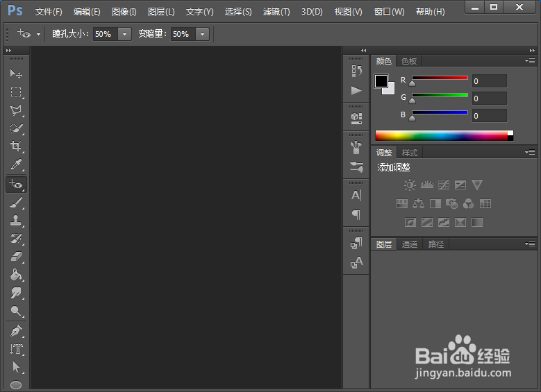Screen dimensions: 541x392
Task: Add a Levels adjustment
Action: click(427, 185)
